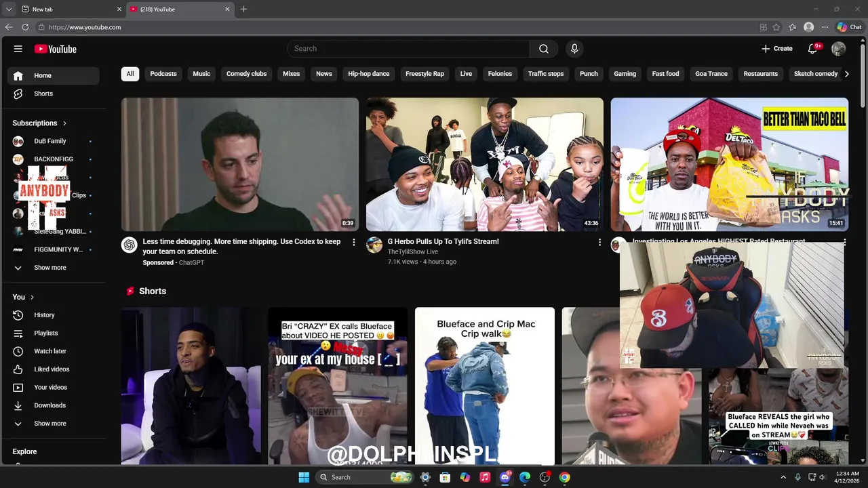This screenshot has height=488, width=868.
Task: Expand the You section with Show more
Action: 54,424
